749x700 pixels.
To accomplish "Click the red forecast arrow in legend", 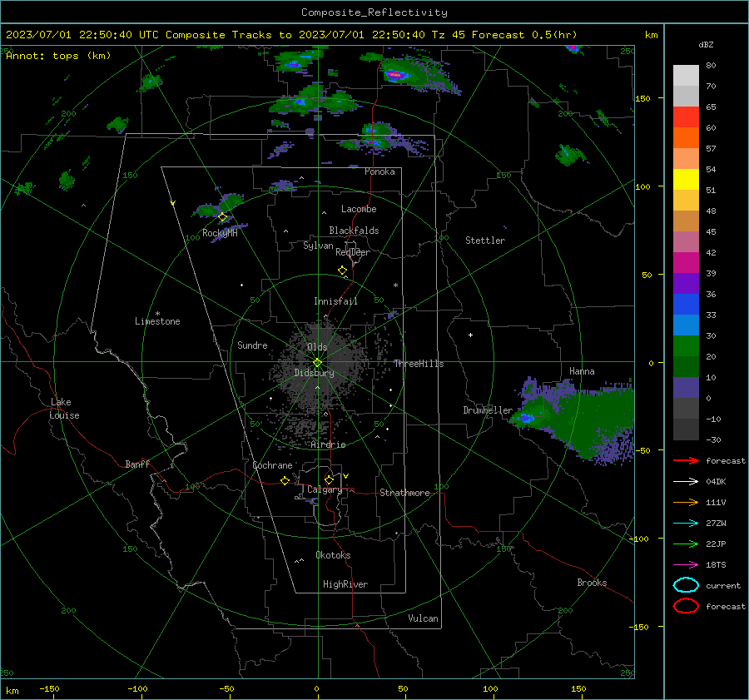I will tap(686, 460).
